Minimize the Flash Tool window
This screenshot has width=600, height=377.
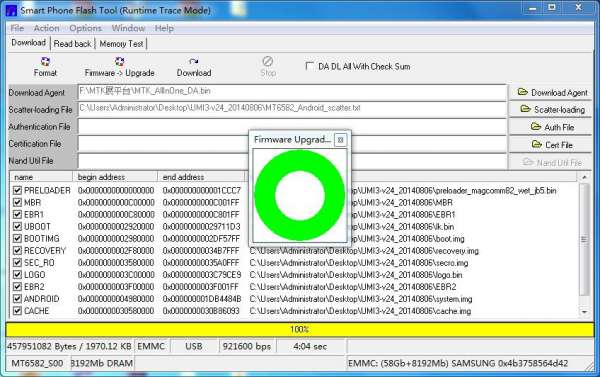pyautogui.click(x=532, y=8)
